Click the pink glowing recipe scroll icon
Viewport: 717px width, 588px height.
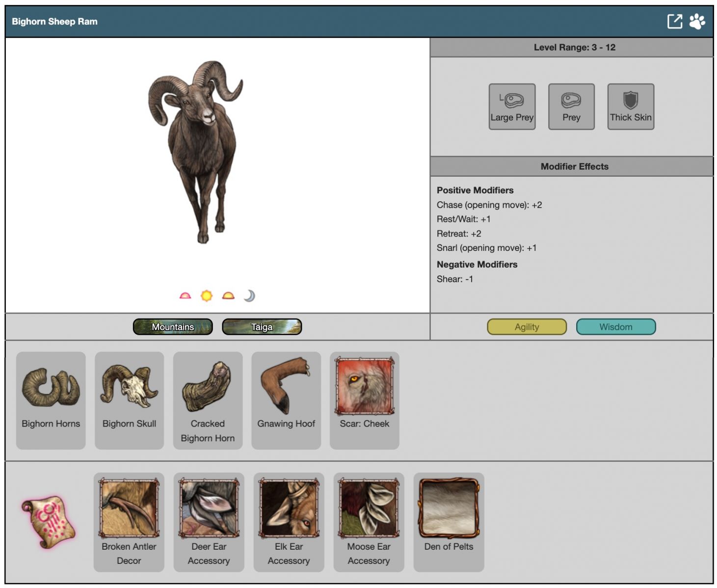pos(49,522)
